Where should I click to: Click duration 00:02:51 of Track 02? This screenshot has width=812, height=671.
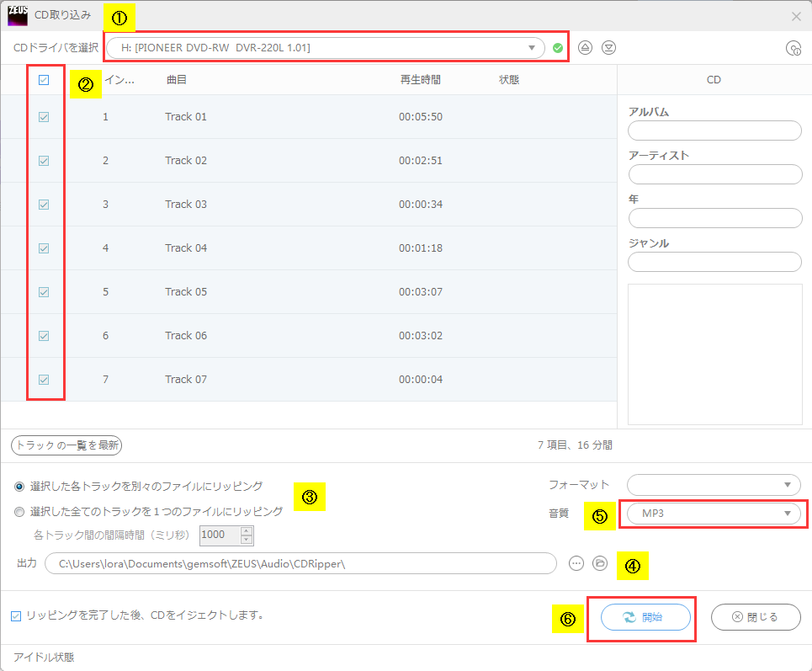click(x=421, y=161)
